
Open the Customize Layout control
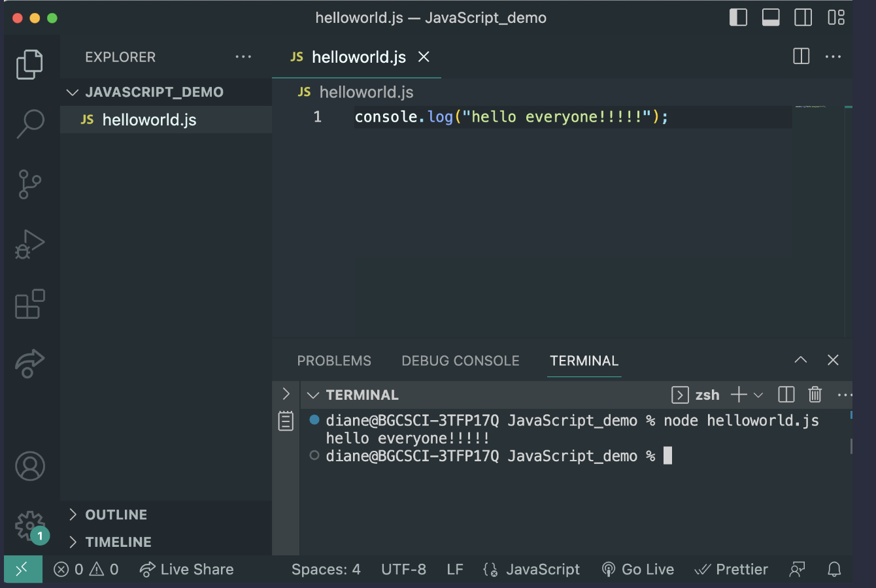click(836, 18)
